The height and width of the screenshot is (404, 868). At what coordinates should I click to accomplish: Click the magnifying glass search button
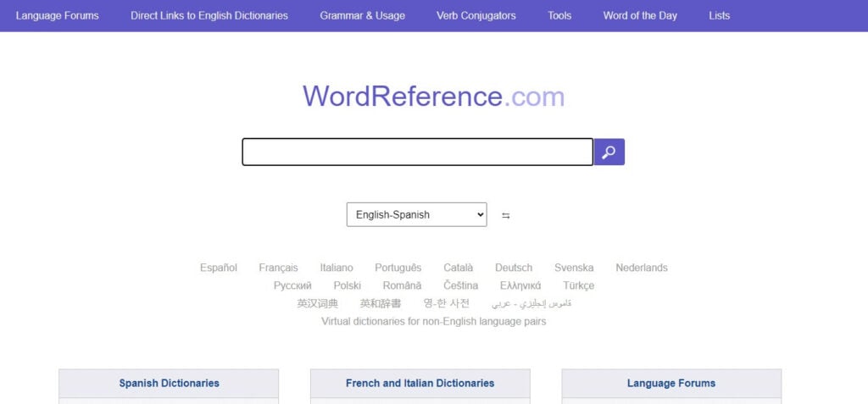coord(609,152)
